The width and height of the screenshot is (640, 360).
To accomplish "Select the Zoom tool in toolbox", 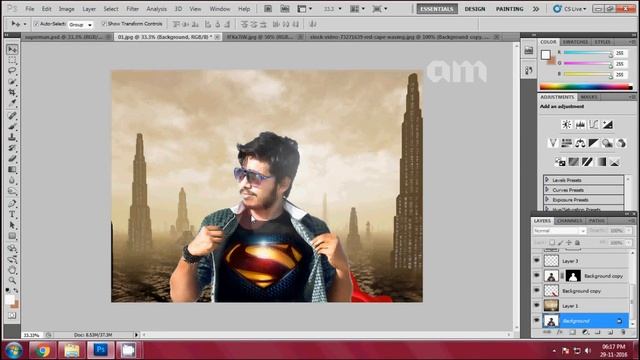I will (x=12, y=280).
